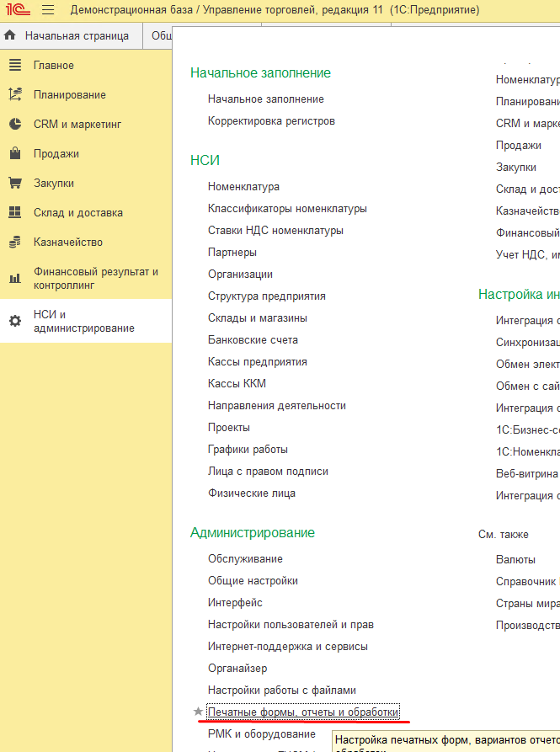Click the Планирование section icon
560x752 pixels.
pos(15,94)
